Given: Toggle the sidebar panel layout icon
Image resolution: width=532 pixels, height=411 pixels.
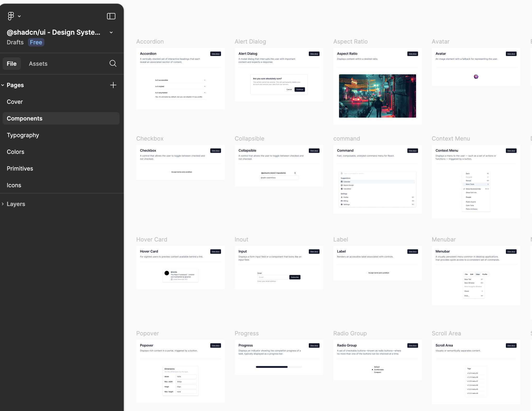Looking at the screenshot, I should point(111,16).
